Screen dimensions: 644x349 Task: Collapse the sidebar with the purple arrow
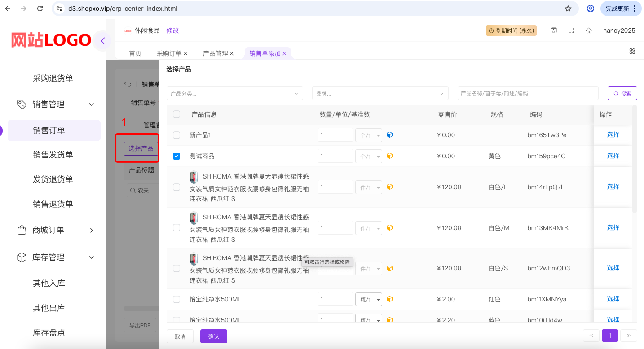point(103,41)
